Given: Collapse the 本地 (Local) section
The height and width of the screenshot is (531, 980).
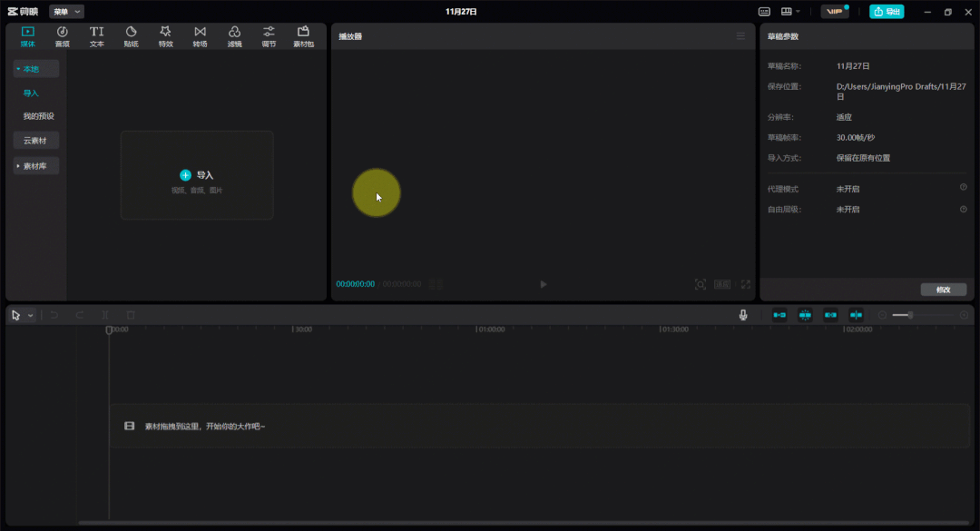Looking at the screenshot, I should [x=36, y=69].
